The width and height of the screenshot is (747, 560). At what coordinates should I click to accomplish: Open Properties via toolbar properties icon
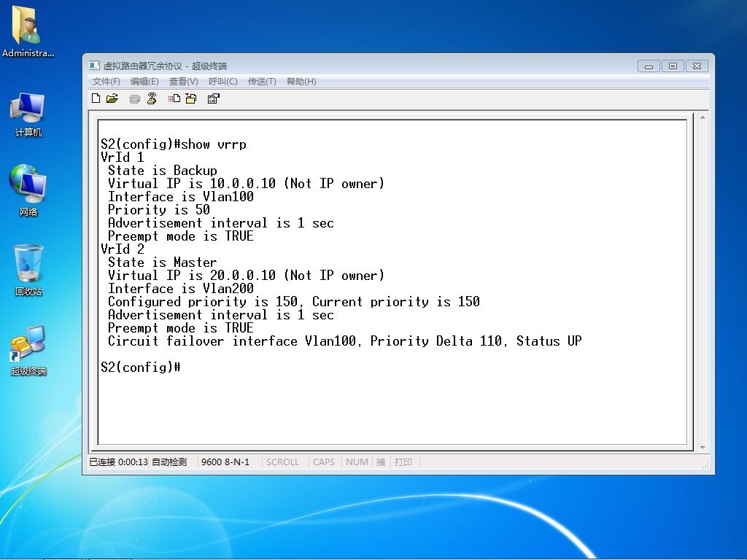pos(214,98)
